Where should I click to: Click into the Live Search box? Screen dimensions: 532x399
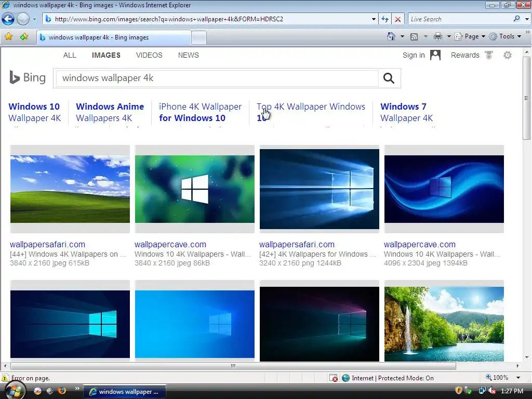pyautogui.click(x=459, y=19)
